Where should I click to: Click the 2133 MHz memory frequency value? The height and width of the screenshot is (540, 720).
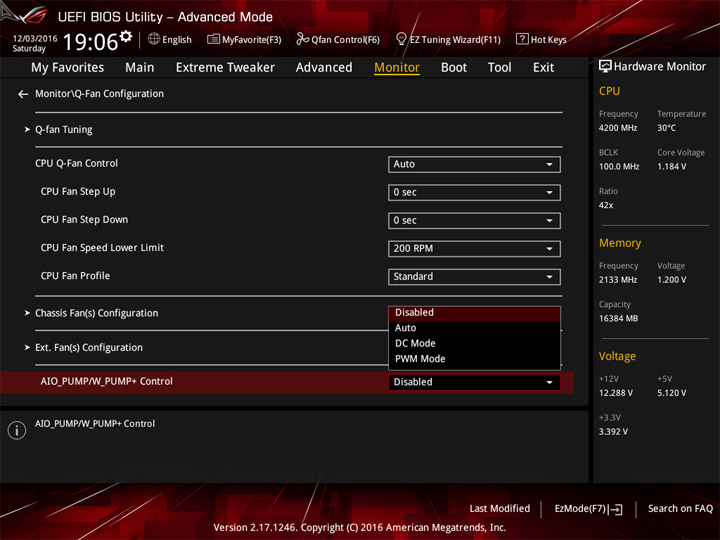coord(618,280)
